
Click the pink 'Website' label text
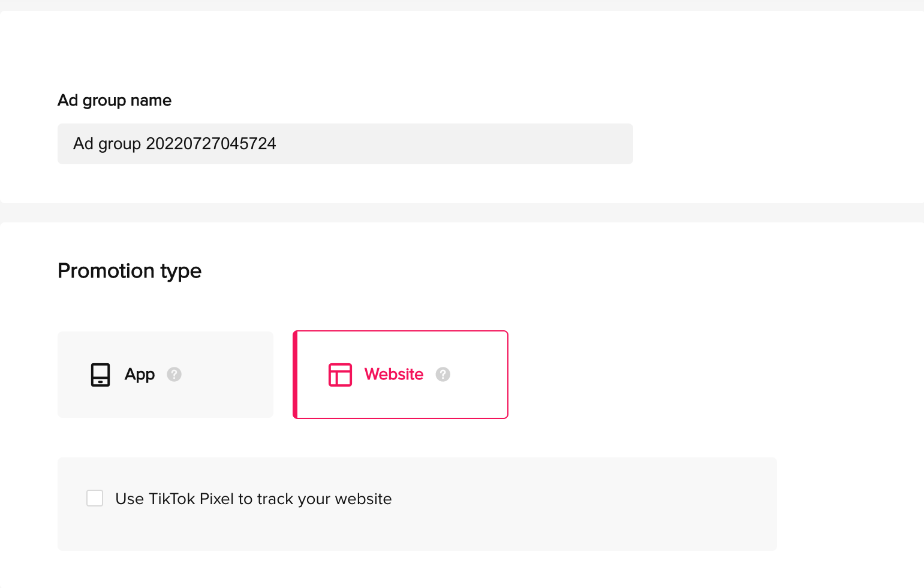coord(394,375)
